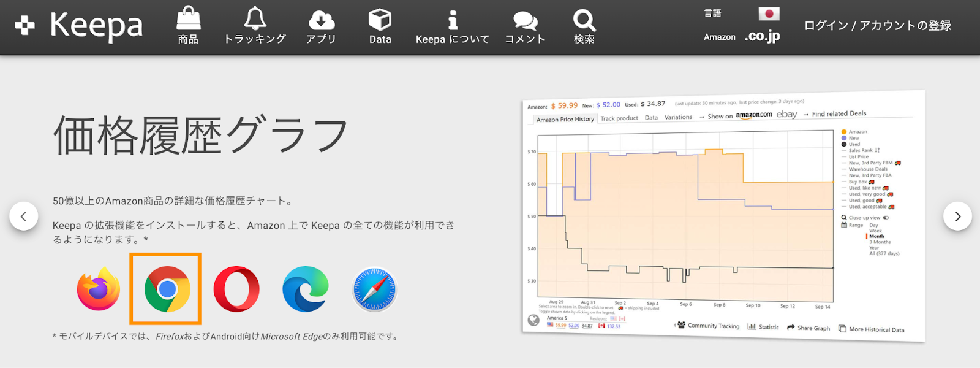
Task: Select the All (377 days) range
Action: tap(884, 253)
